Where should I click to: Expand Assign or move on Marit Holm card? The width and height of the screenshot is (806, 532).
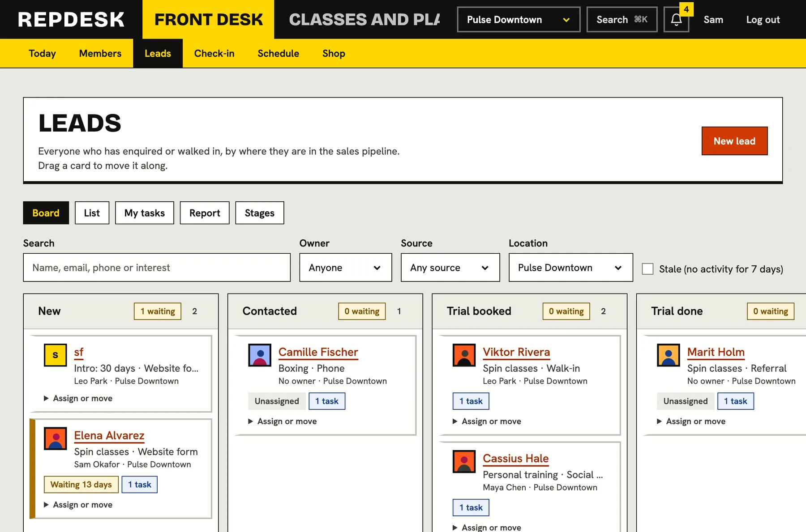click(x=691, y=421)
